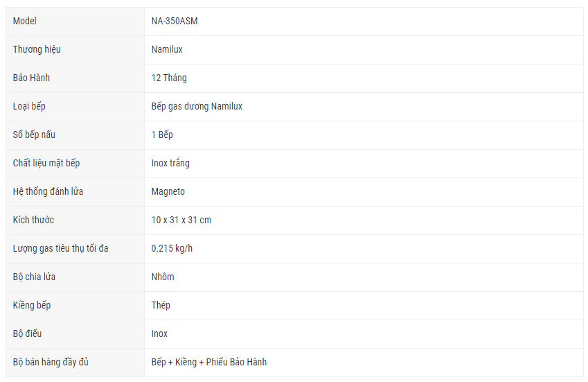Screen dimensions: 588x382
Task: Click the model number NA-350ASM
Action: pos(175,21)
